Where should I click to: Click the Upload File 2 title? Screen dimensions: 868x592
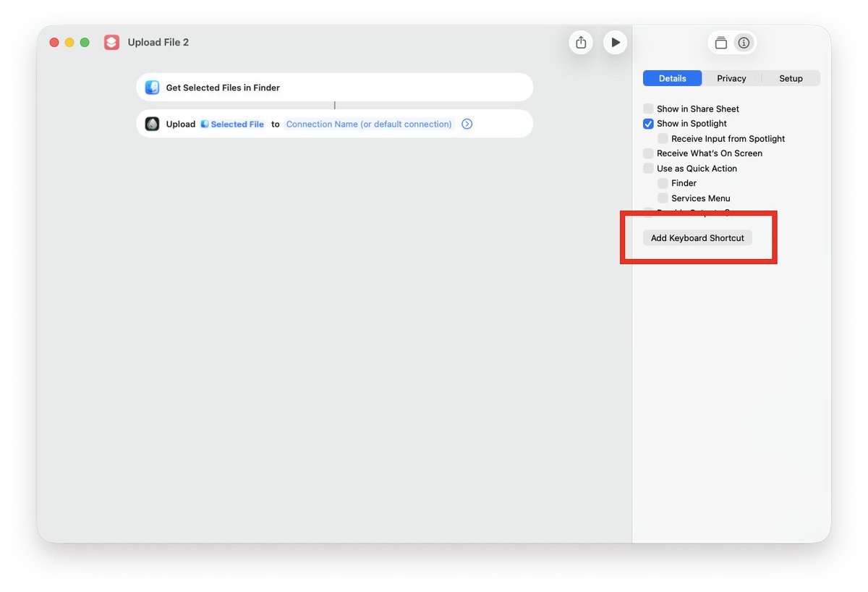pos(158,43)
